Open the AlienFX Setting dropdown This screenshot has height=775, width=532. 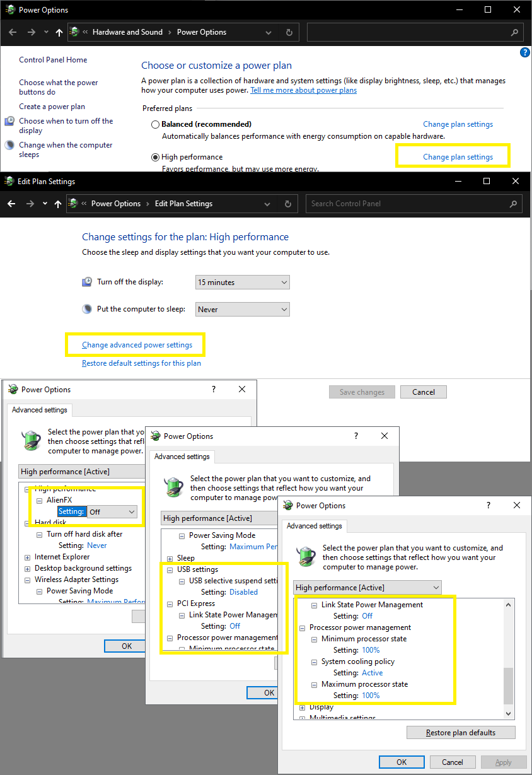coord(113,512)
